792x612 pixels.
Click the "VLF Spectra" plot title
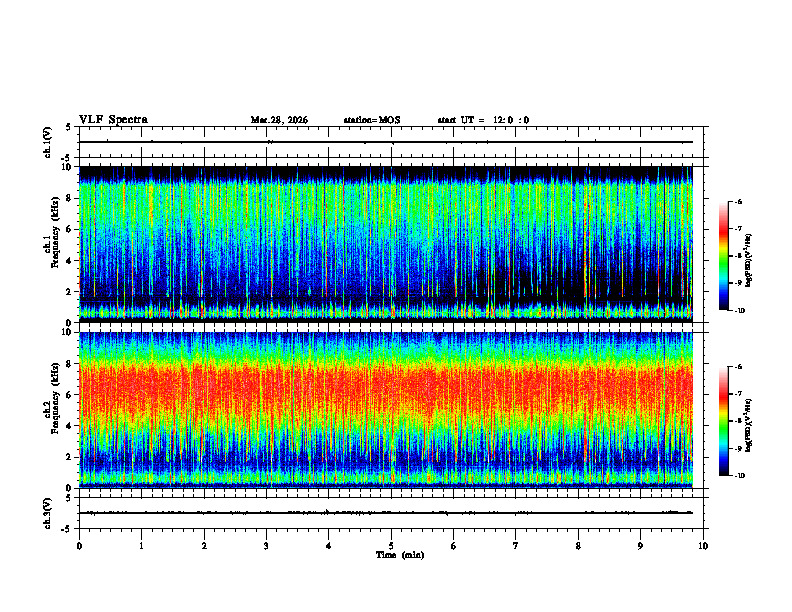[113, 120]
